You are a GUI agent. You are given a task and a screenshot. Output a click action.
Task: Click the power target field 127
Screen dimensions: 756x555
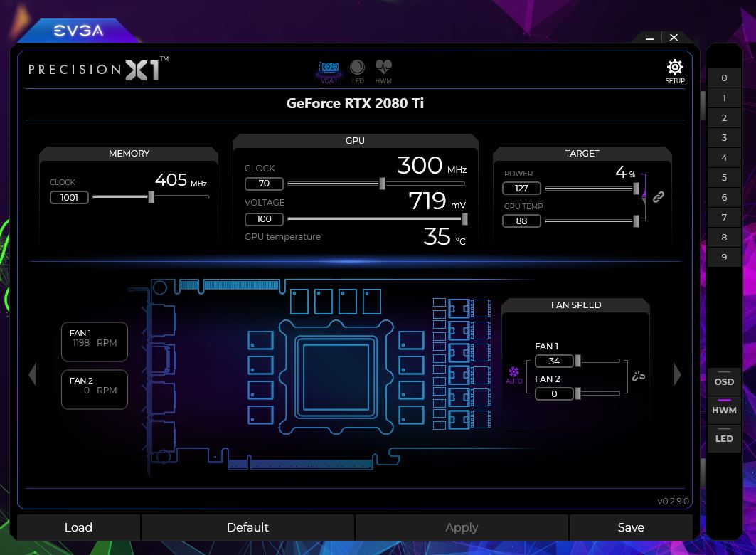[521, 188]
